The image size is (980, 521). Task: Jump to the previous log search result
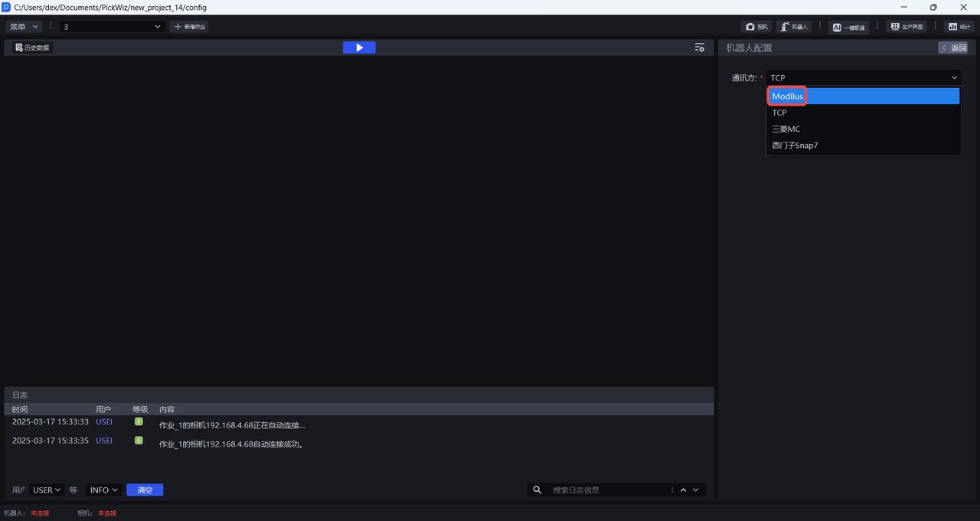point(683,490)
